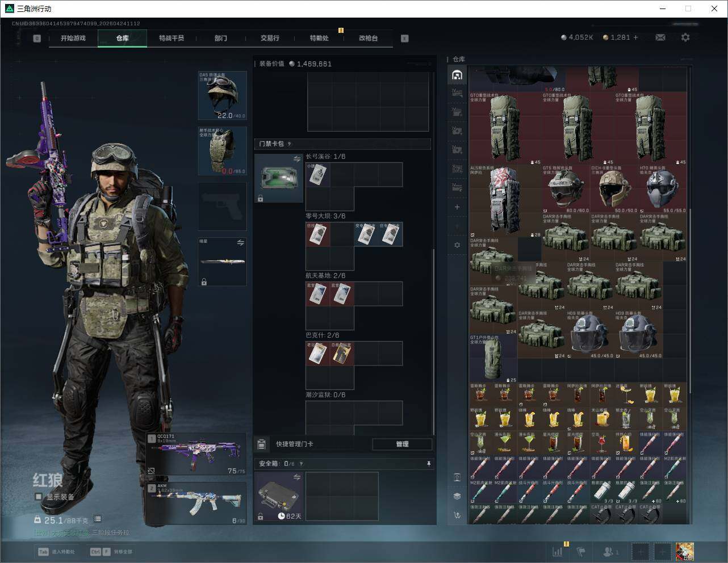Click the stacked layers icon in stash sidebar

(457, 496)
